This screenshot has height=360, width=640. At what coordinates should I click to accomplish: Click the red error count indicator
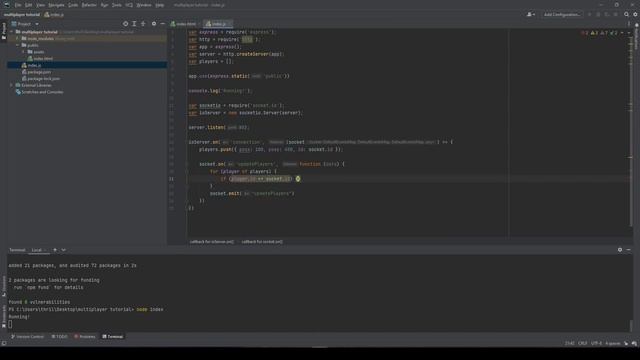(x=584, y=33)
